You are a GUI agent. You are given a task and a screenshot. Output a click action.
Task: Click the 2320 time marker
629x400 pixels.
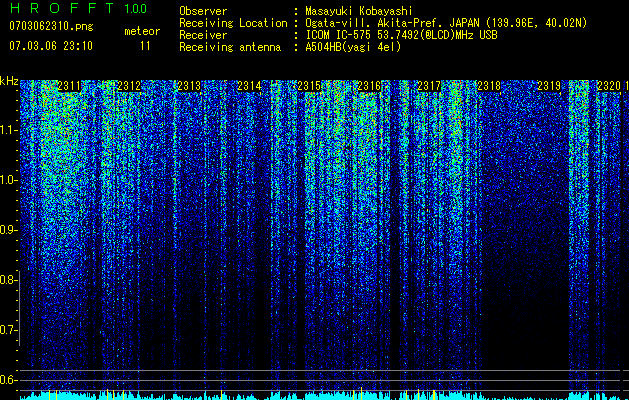[x=609, y=86]
